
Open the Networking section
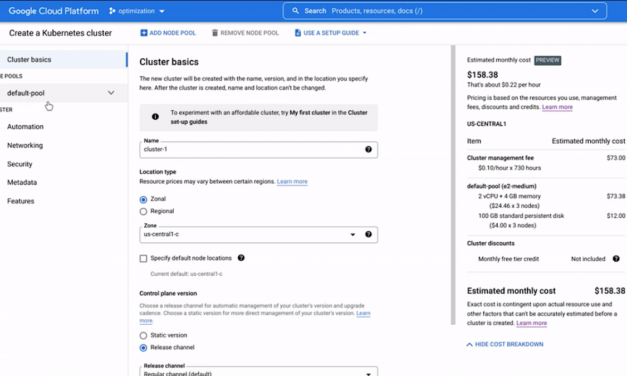(x=25, y=145)
